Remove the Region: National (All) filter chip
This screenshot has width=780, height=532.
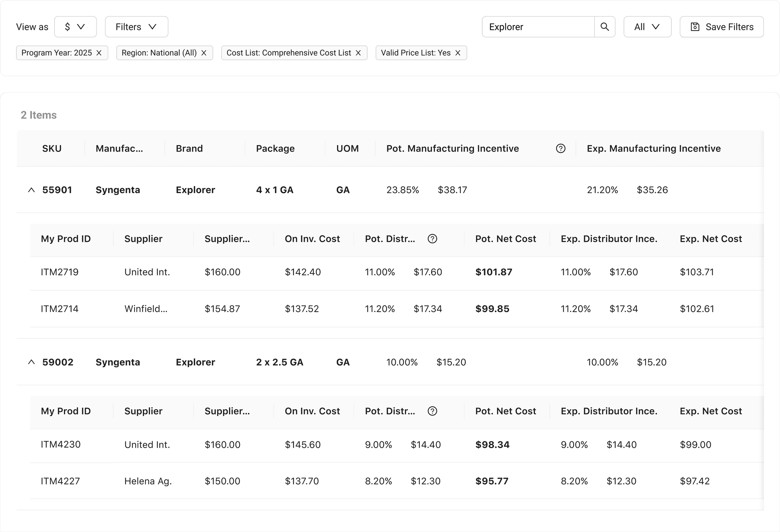point(204,53)
